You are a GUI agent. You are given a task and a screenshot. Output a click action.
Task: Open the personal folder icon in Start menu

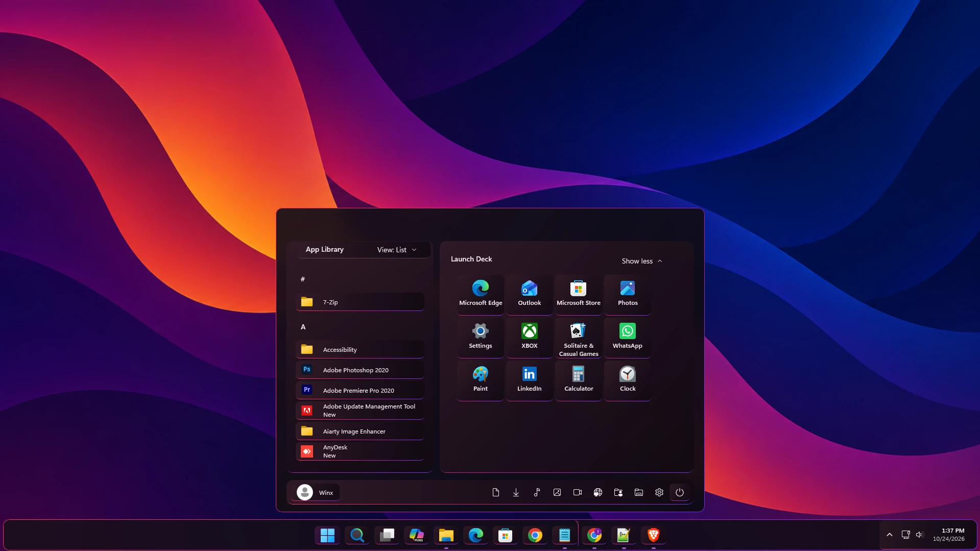pyautogui.click(x=618, y=492)
